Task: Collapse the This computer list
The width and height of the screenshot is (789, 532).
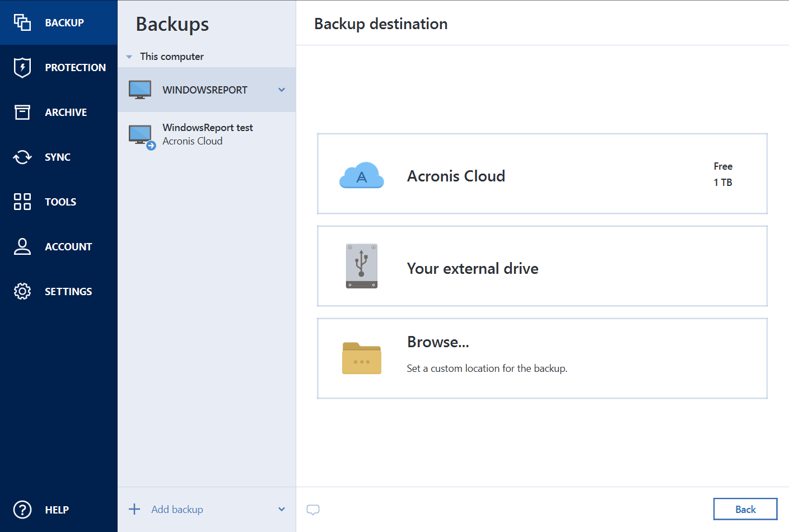Action: tap(129, 57)
